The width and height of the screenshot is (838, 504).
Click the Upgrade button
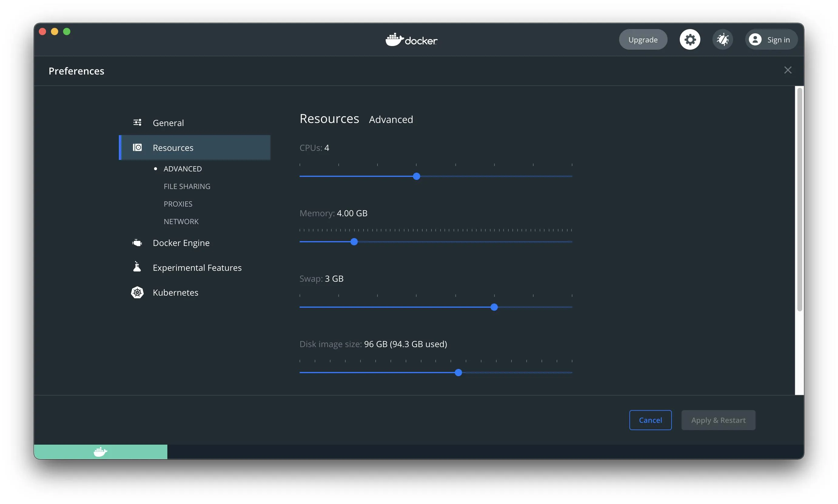click(642, 40)
